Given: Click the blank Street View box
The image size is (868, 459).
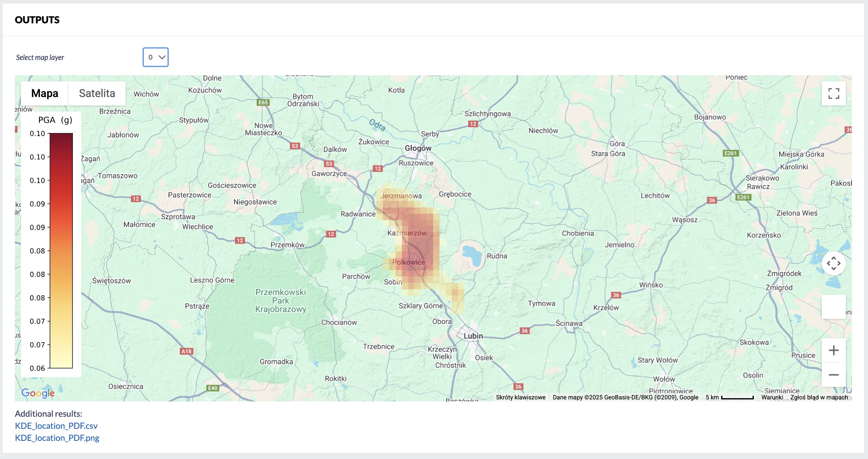Looking at the screenshot, I should (x=833, y=307).
